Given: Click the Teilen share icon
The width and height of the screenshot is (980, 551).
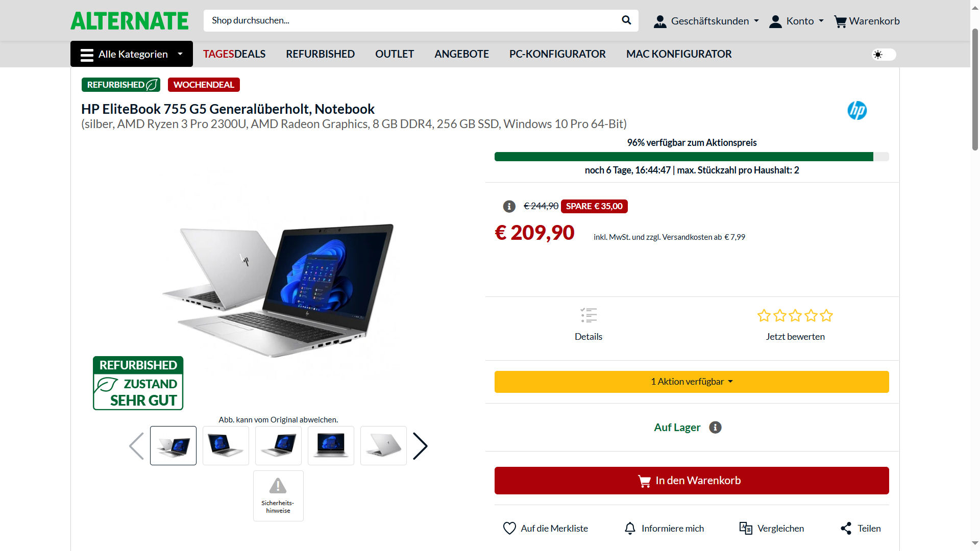Looking at the screenshot, I should (846, 528).
